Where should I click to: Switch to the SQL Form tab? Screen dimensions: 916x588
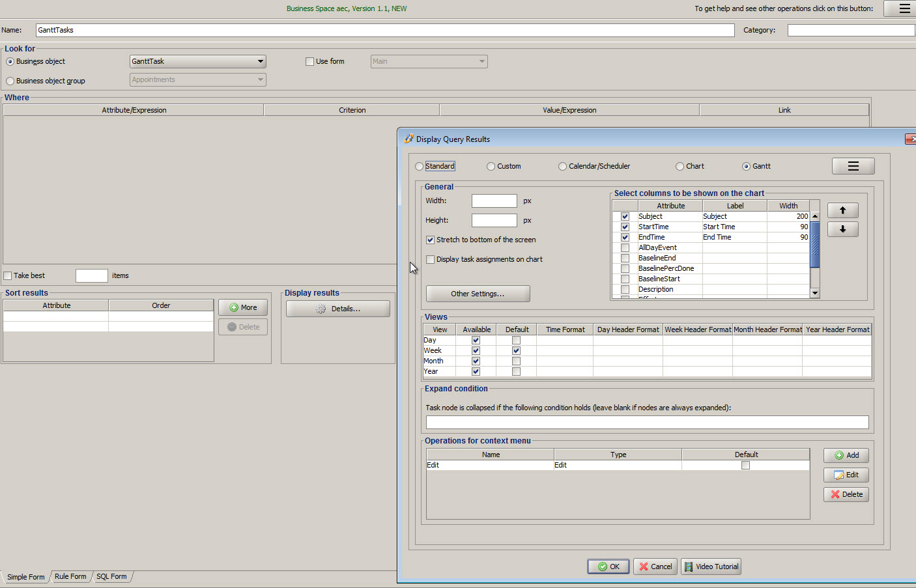[x=111, y=577]
